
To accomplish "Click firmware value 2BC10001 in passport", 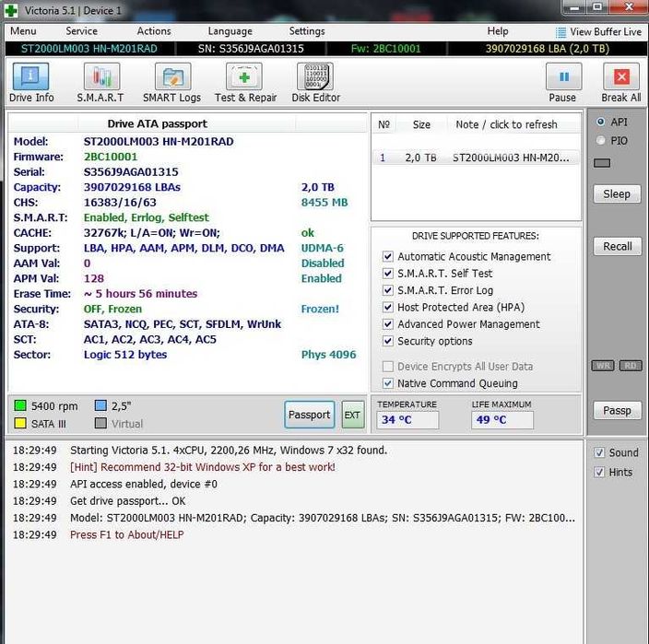I will tap(111, 157).
